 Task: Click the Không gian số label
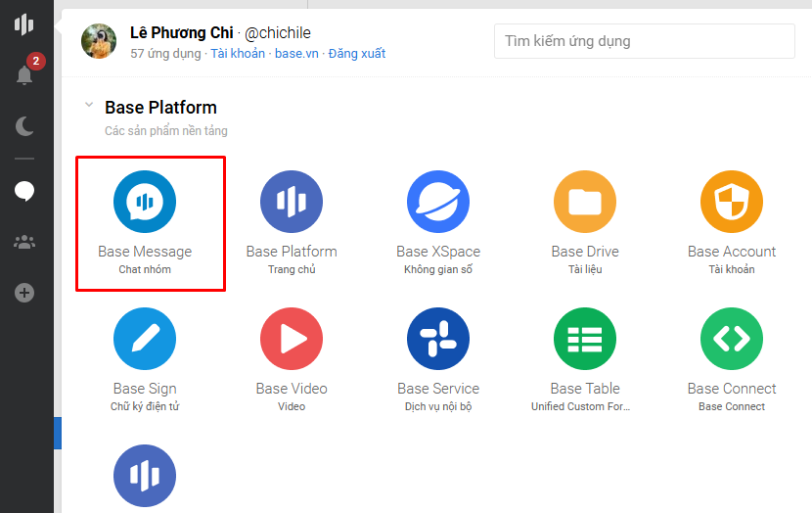tap(438, 269)
